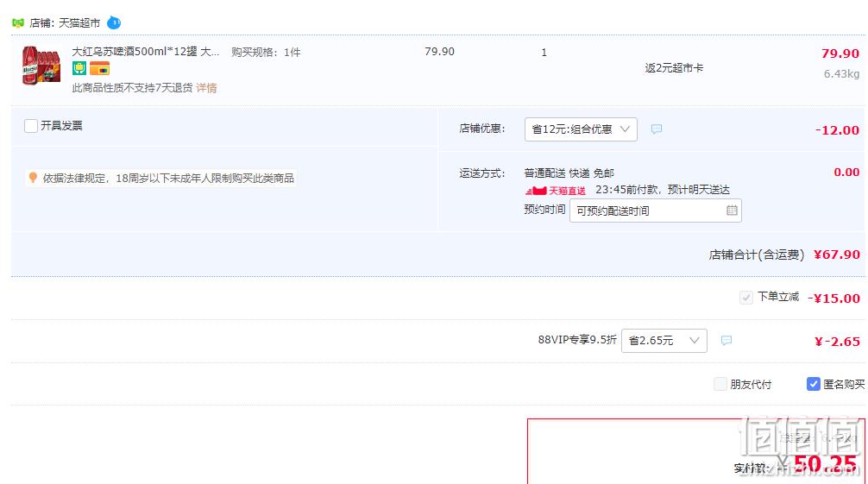Screen dimensions: 868x484
Task: Click the 天猫直送 delivery badge
Action: click(x=556, y=191)
